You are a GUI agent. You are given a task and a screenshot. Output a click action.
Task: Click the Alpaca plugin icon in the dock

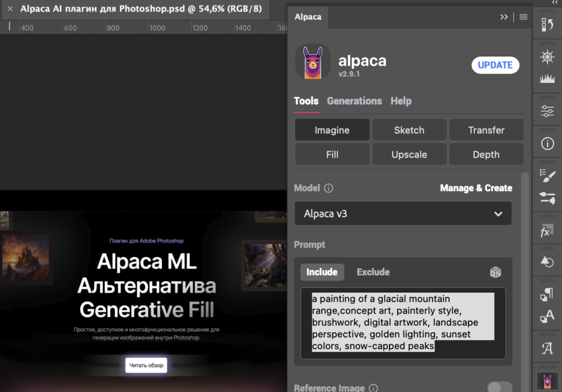click(x=547, y=381)
